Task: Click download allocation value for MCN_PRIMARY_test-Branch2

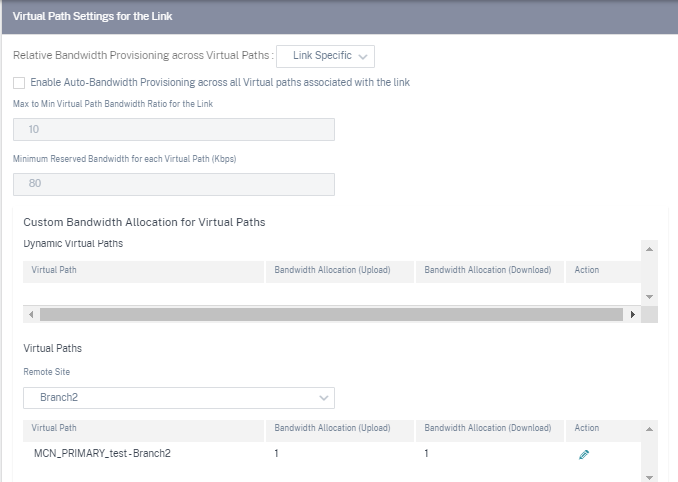Action: [x=426, y=453]
